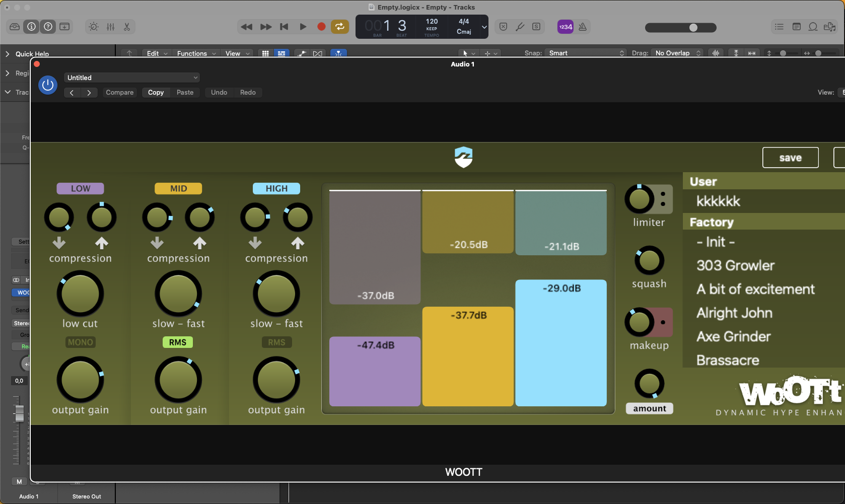This screenshot has width=845, height=504.
Task: Click the Replace mode X icon
Action: point(503,27)
